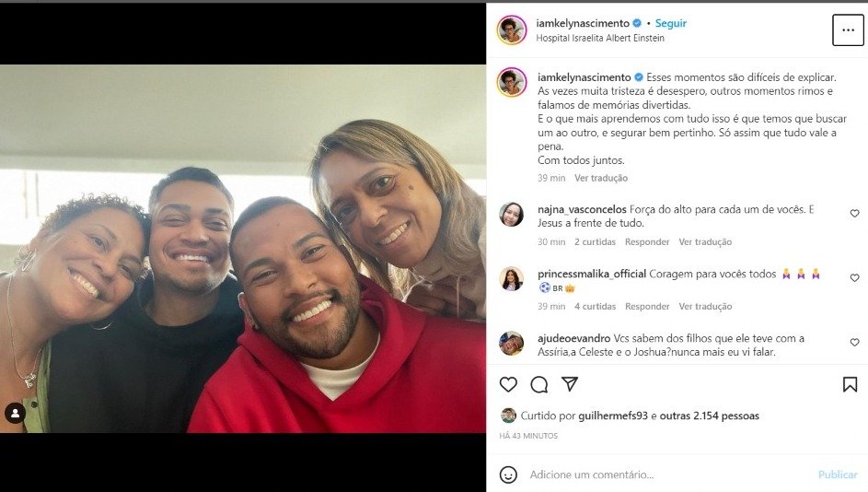Open Hospital Israelita Albert Einstein location
Viewport: 868px width, 492px height.
coord(600,38)
